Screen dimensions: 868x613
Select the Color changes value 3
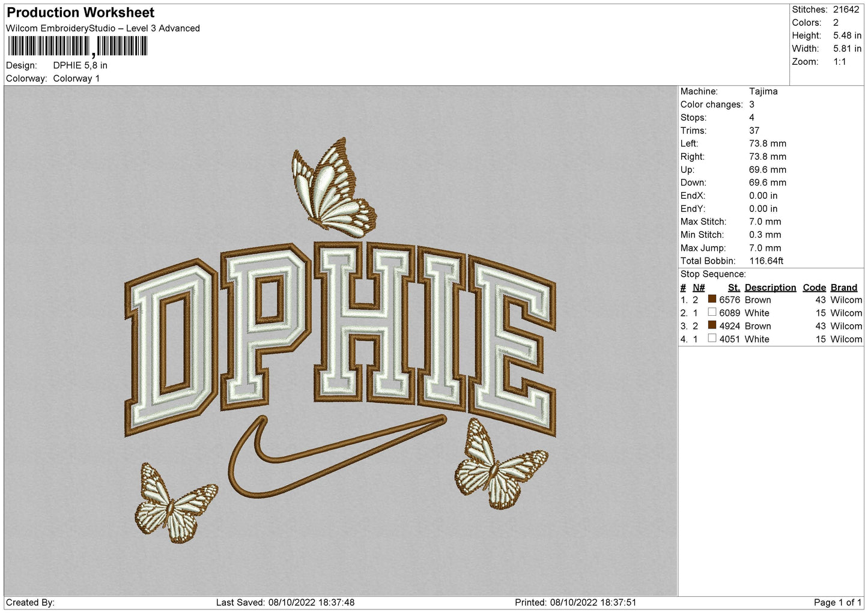751,104
